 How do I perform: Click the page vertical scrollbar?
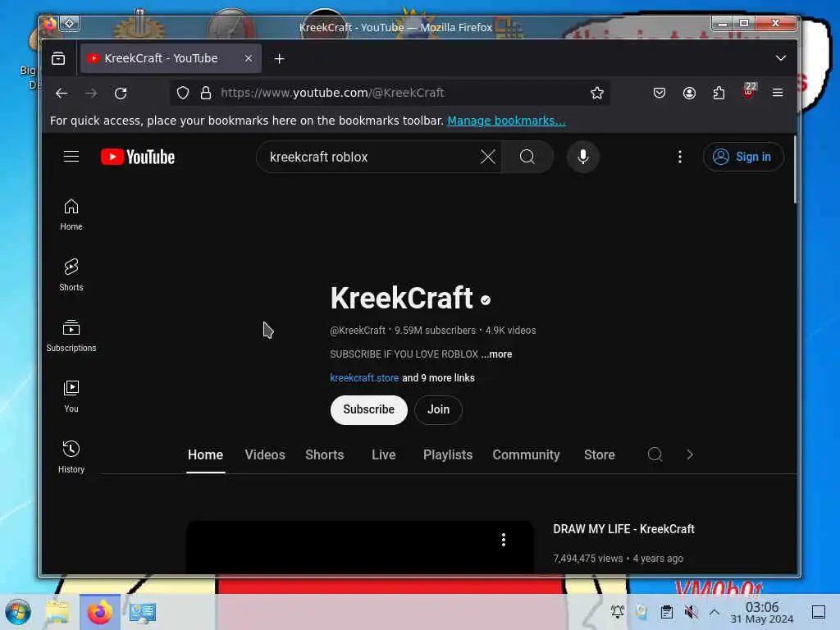coord(795,170)
